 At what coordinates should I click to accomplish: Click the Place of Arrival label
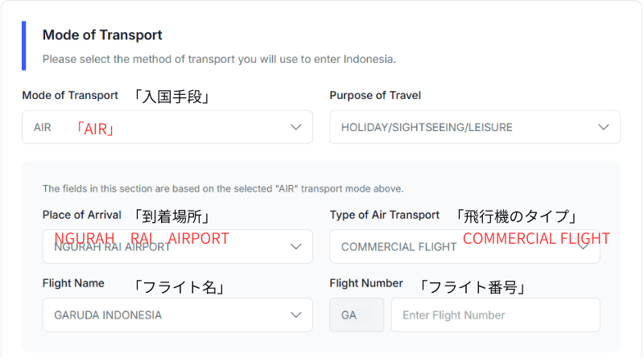pos(82,215)
